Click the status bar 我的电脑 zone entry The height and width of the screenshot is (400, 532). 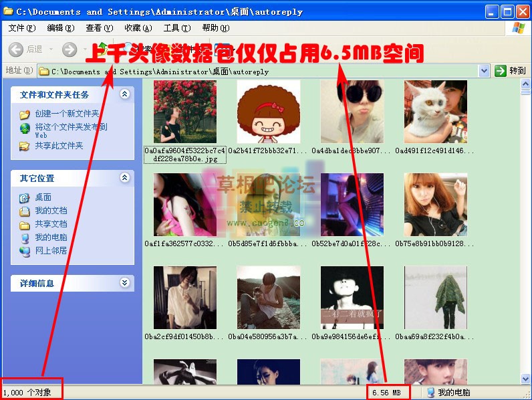448,393
